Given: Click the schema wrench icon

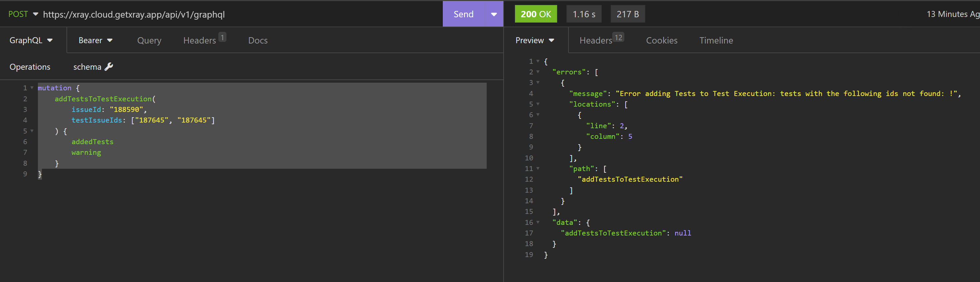Looking at the screenshot, I should [109, 67].
